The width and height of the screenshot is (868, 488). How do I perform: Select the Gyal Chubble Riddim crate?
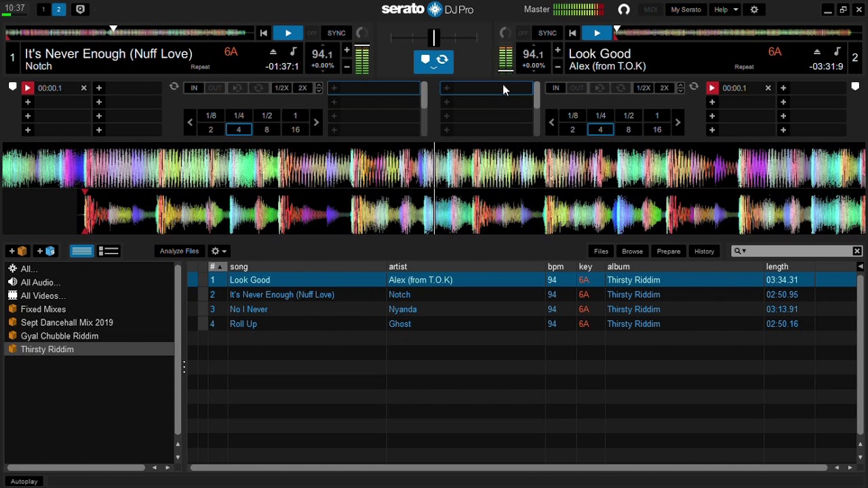tap(60, 336)
